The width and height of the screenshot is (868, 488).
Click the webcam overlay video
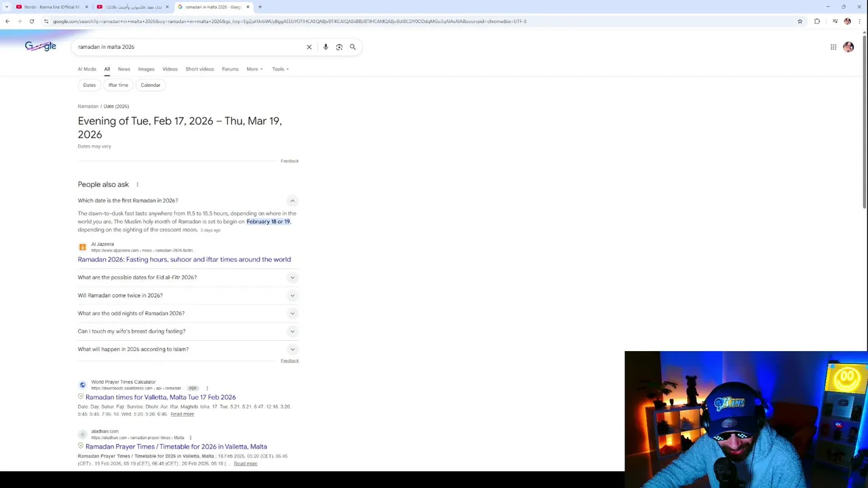(x=746, y=420)
